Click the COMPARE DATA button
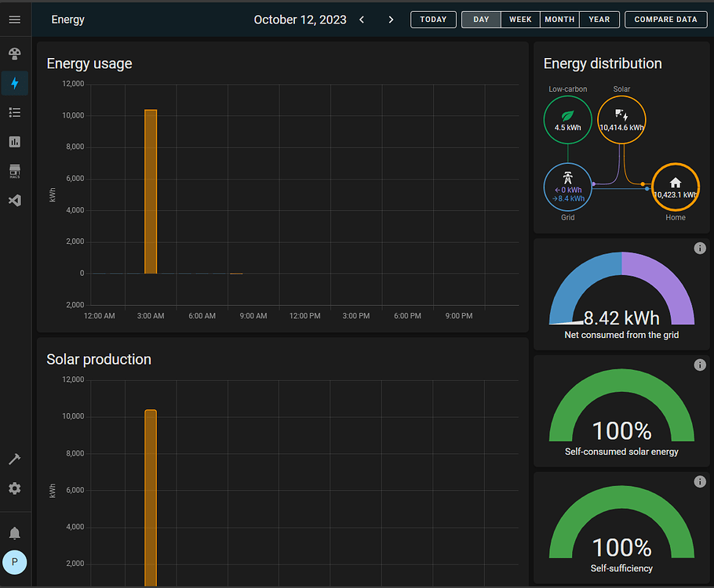714x588 pixels. [665, 20]
